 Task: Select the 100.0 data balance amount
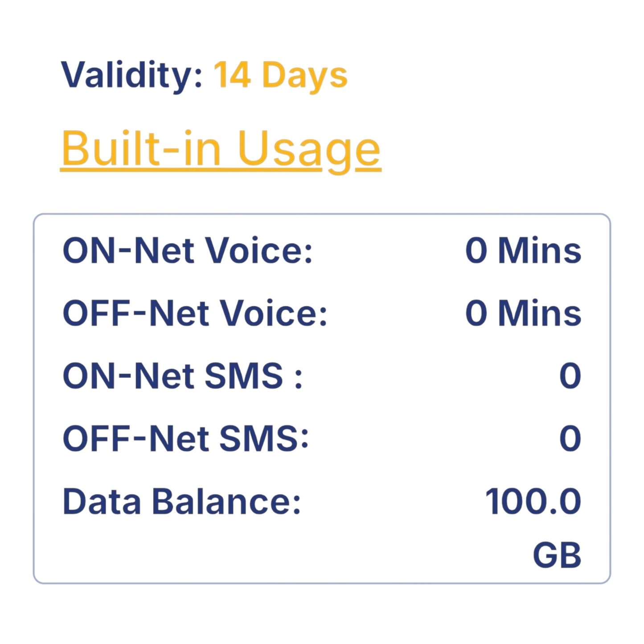click(x=533, y=501)
